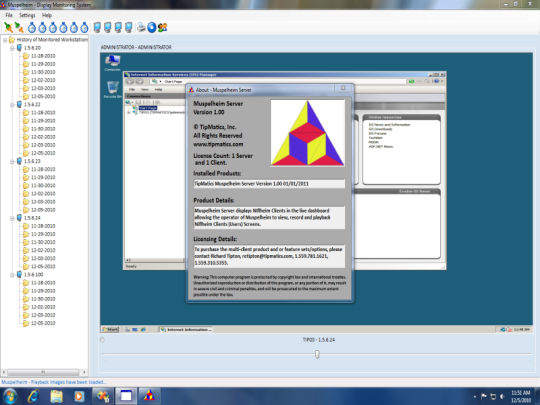This screenshot has width=540, height=405.
Task: Click the Action Center flag tray icon
Action: click(x=484, y=396)
